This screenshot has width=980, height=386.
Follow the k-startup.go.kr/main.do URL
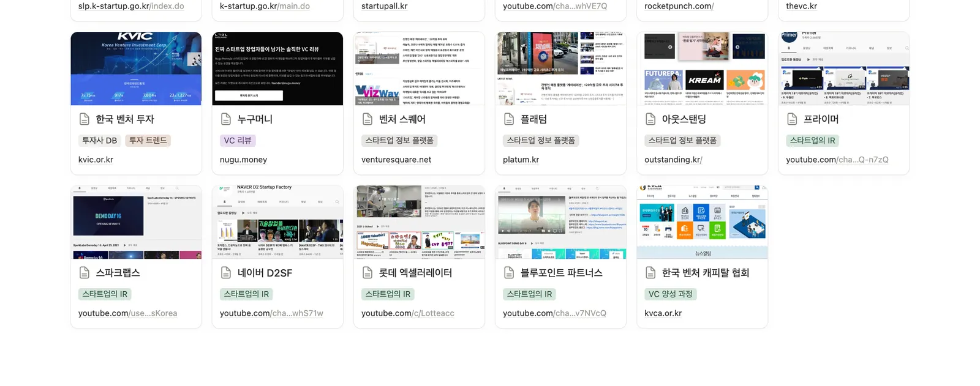click(x=265, y=6)
